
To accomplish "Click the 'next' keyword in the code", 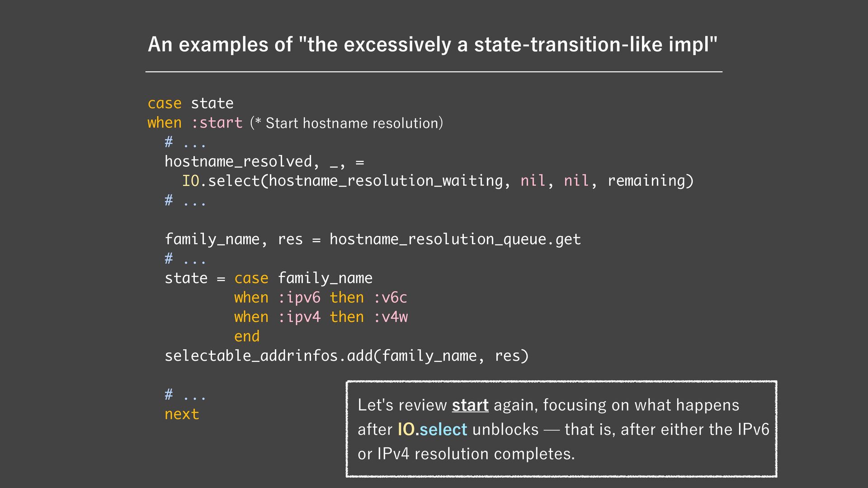I will (182, 414).
